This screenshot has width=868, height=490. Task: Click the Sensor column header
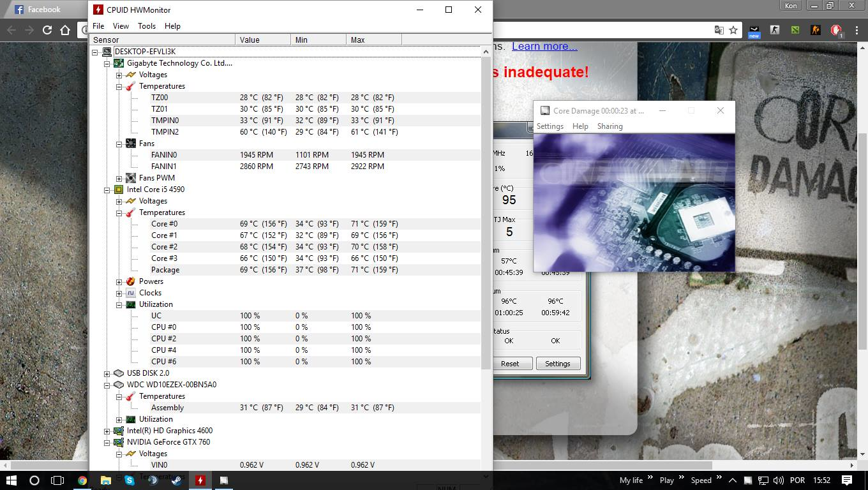(x=163, y=40)
